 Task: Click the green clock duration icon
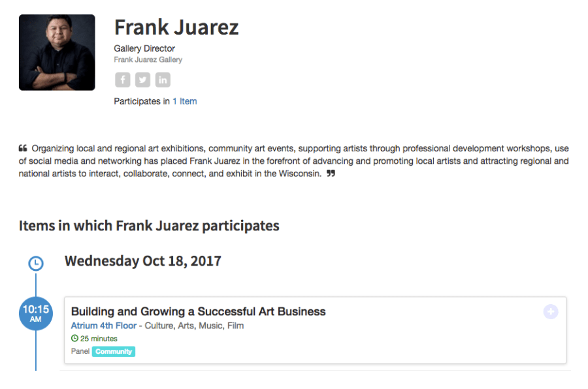pos(74,339)
